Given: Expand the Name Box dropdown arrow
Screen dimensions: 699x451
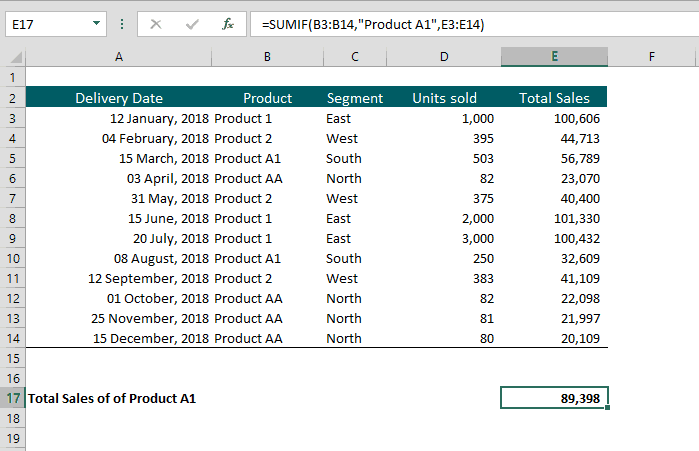Looking at the screenshot, I should 96,24.
